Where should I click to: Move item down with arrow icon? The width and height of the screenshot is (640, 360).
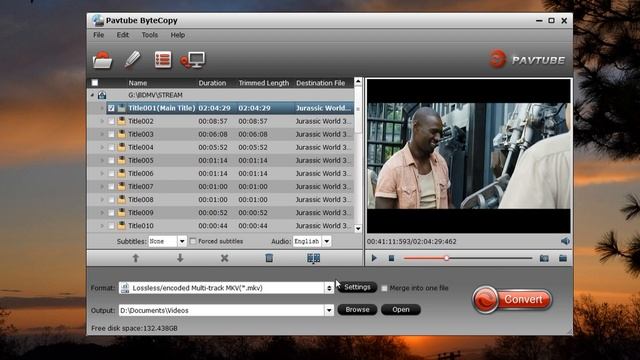click(180, 258)
